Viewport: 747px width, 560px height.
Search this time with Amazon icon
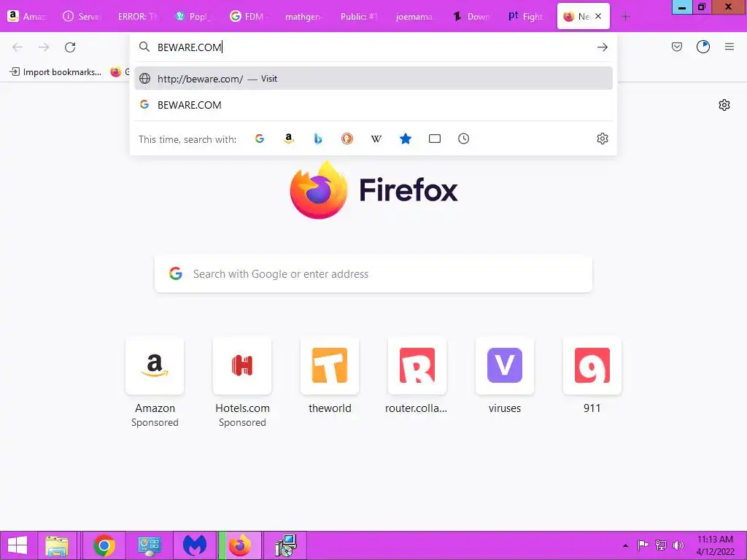(x=289, y=139)
